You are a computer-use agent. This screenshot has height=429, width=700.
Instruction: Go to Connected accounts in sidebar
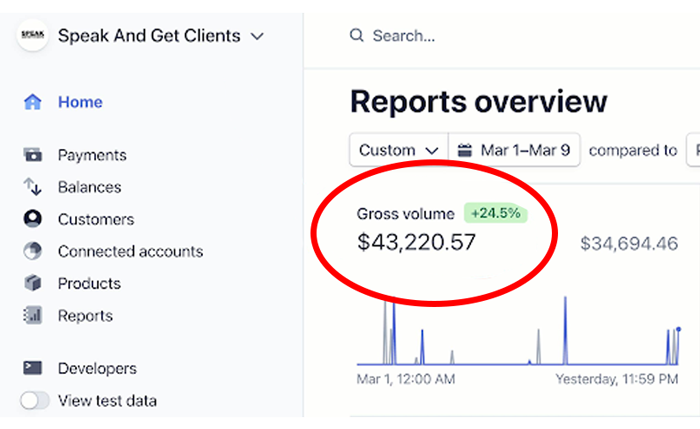coord(130,251)
